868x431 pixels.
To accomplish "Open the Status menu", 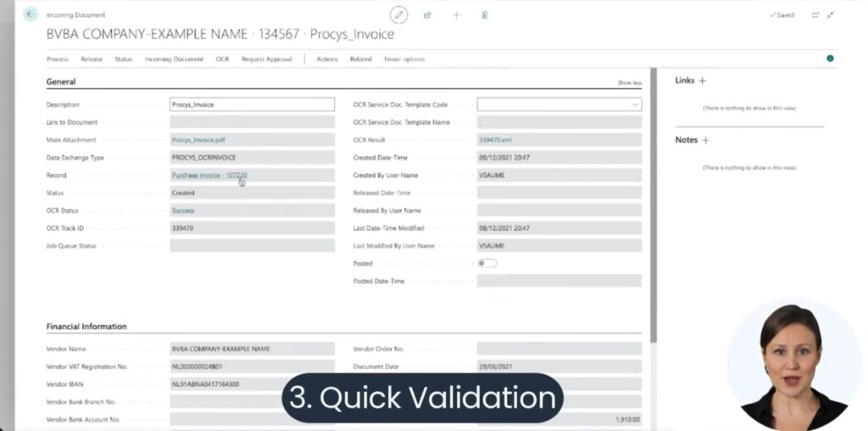I will pyautogui.click(x=124, y=59).
